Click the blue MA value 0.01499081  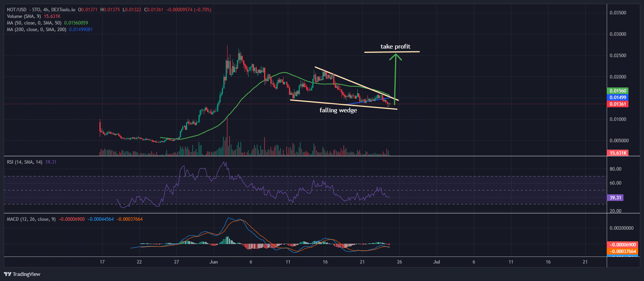pyautogui.click(x=81, y=30)
